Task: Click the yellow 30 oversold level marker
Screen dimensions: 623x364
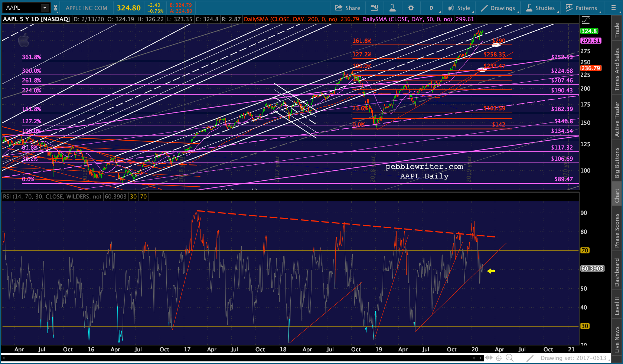Action: pos(585,326)
